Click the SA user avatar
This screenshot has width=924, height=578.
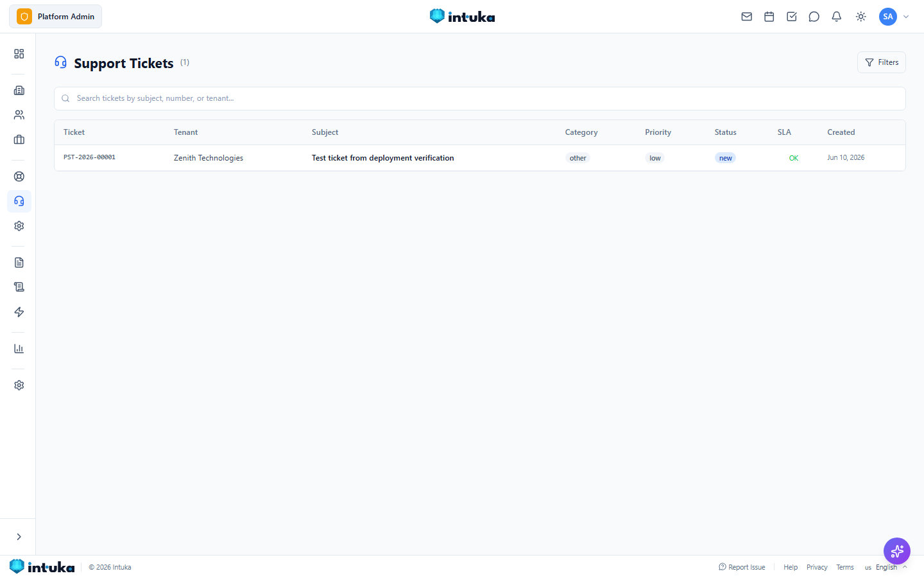click(888, 17)
